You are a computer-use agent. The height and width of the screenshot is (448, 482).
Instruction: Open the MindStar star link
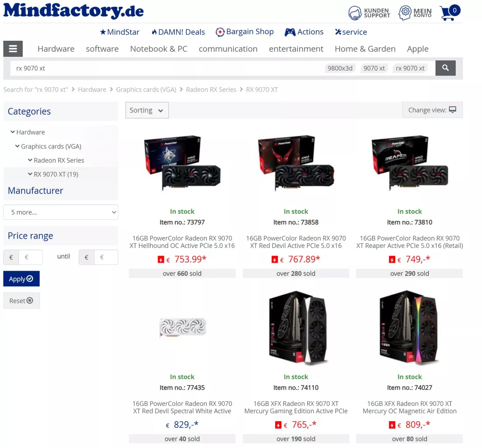pos(120,32)
